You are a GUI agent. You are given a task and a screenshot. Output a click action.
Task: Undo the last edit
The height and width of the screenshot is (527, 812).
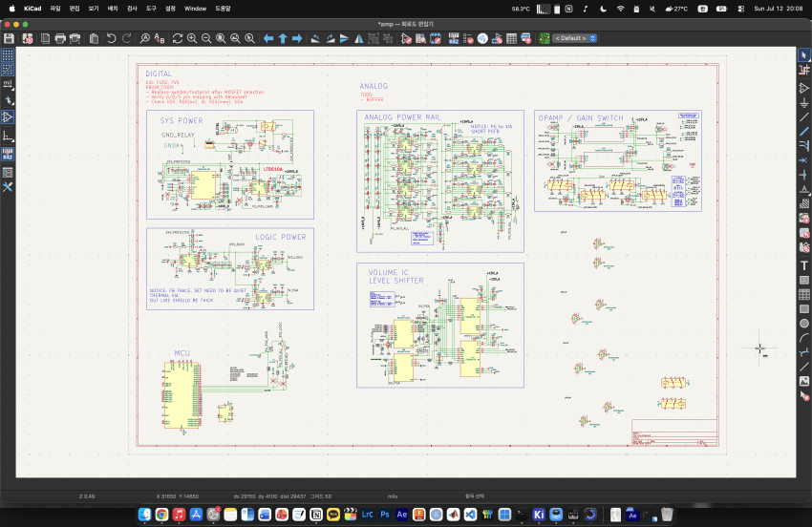pyautogui.click(x=112, y=38)
